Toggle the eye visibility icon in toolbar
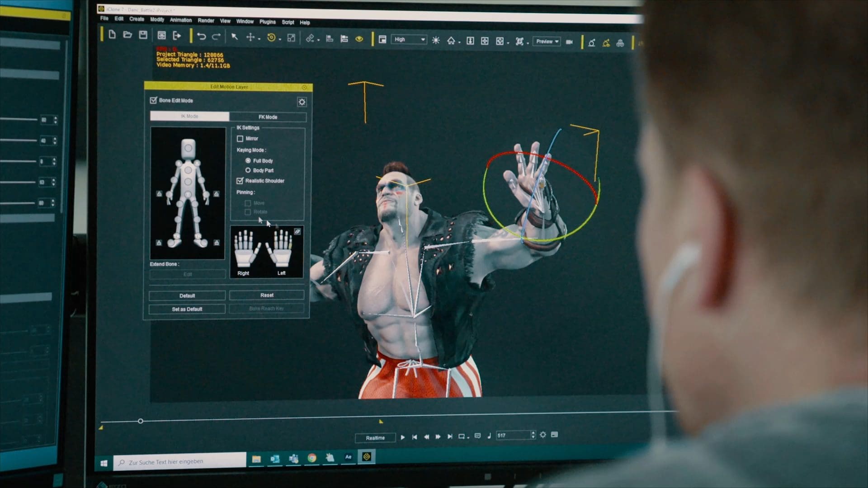868x488 pixels. (359, 39)
